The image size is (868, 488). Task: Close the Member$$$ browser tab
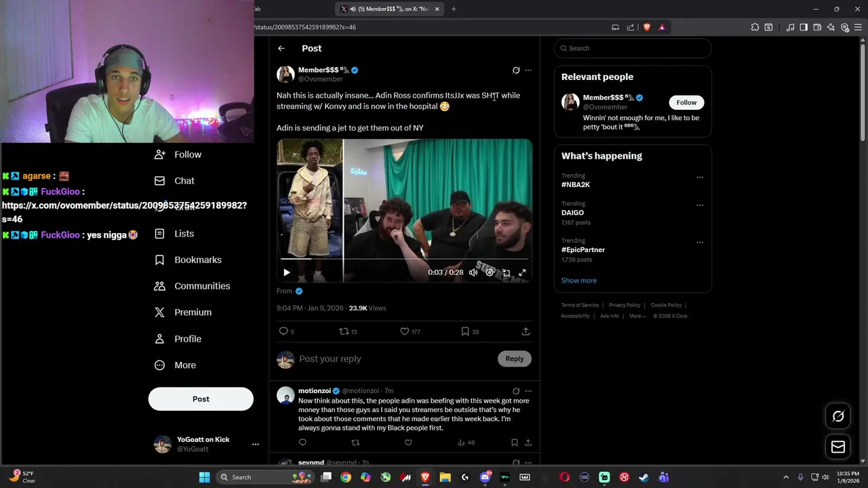[437, 9]
